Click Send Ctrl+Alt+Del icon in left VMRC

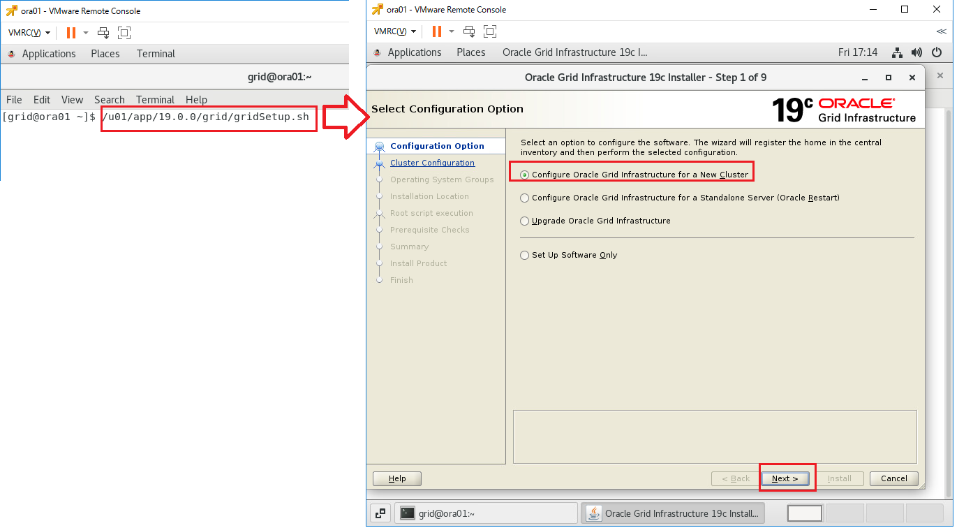click(x=103, y=33)
